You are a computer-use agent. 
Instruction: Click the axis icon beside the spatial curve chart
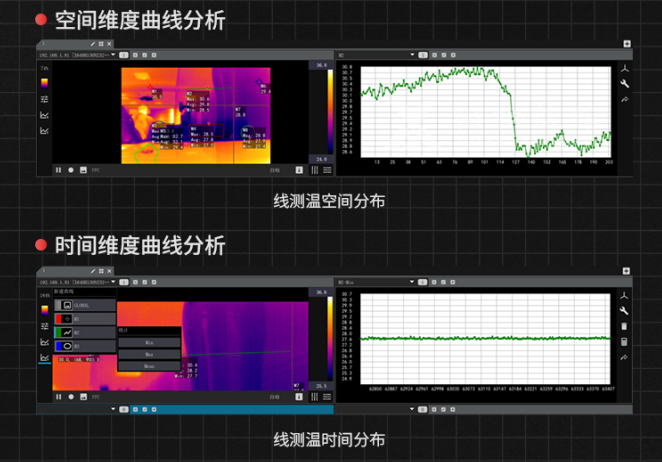tap(625, 68)
